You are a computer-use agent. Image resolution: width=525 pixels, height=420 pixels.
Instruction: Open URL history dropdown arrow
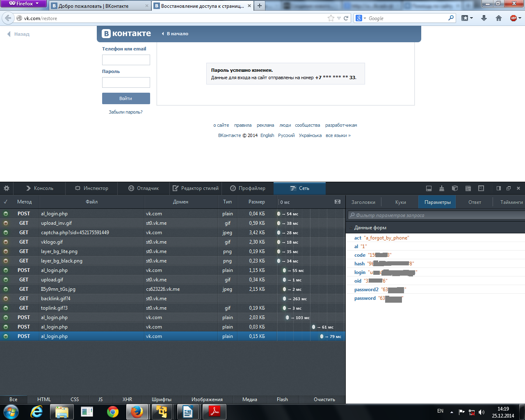(x=339, y=18)
